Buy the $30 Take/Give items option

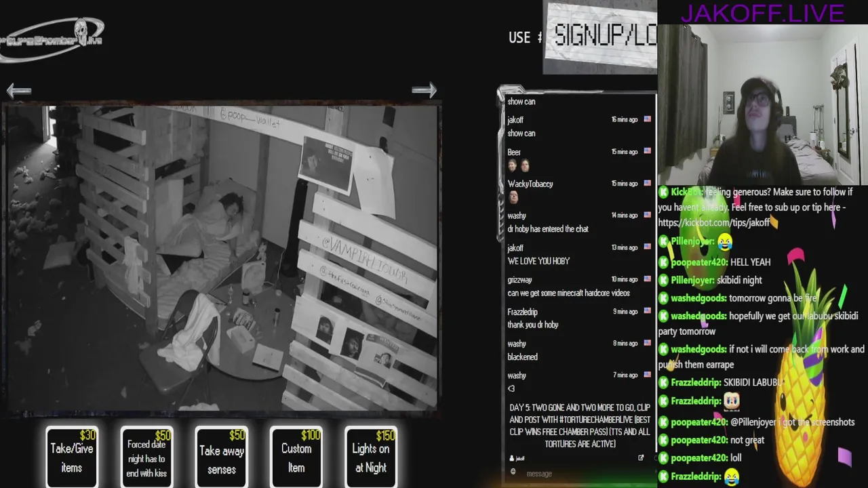pos(71,457)
